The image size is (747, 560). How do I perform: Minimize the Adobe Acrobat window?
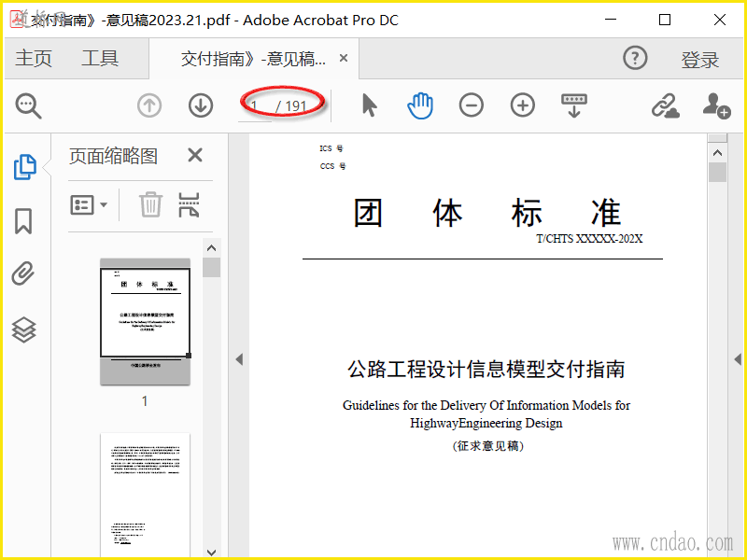pos(611,20)
